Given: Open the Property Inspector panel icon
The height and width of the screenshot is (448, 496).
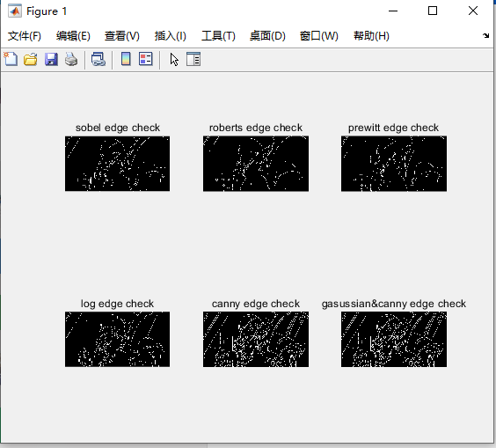Looking at the screenshot, I should [x=193, y=59].
